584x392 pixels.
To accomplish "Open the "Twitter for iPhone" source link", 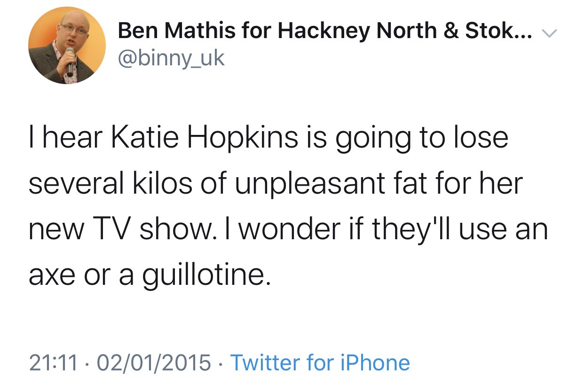I will pos(320,363).
